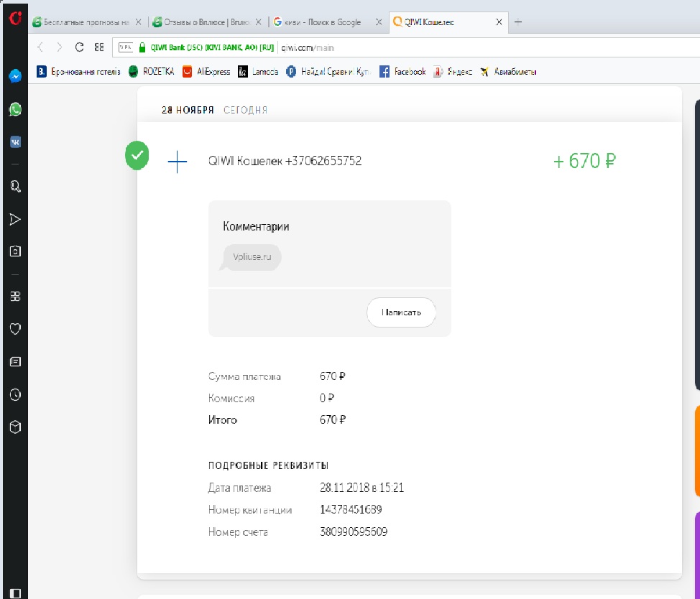Close the Google search tab

tap(379, 22)
